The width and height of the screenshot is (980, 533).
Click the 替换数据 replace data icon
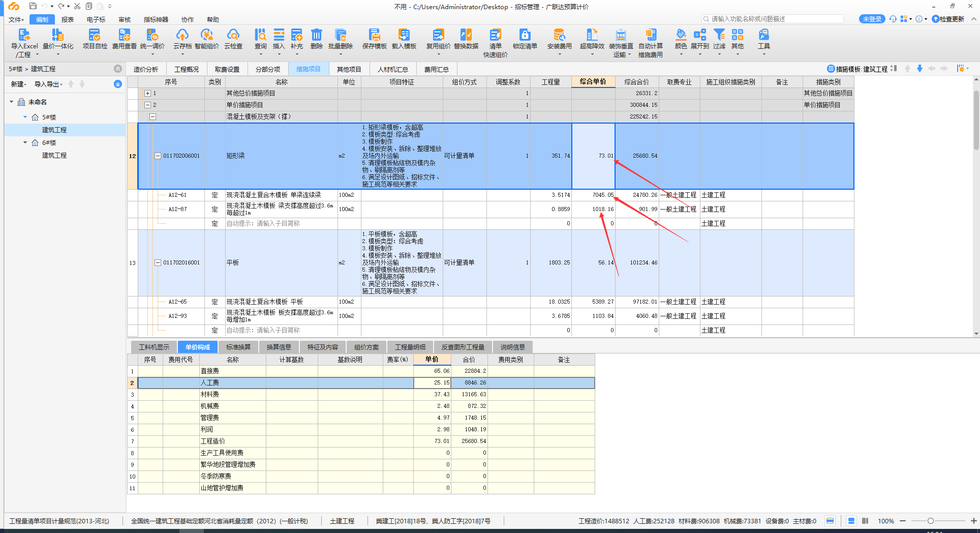(x=466, y=35)
